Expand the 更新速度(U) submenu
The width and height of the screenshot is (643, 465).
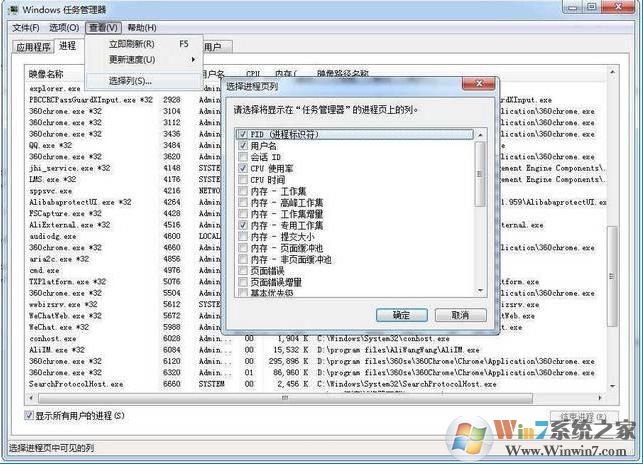pos(144,60)
